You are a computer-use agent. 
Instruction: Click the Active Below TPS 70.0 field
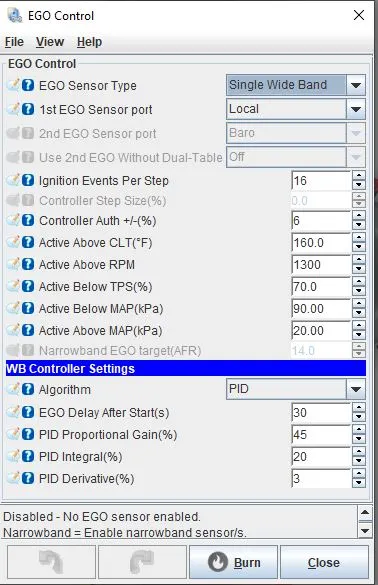tap(321, 287)
